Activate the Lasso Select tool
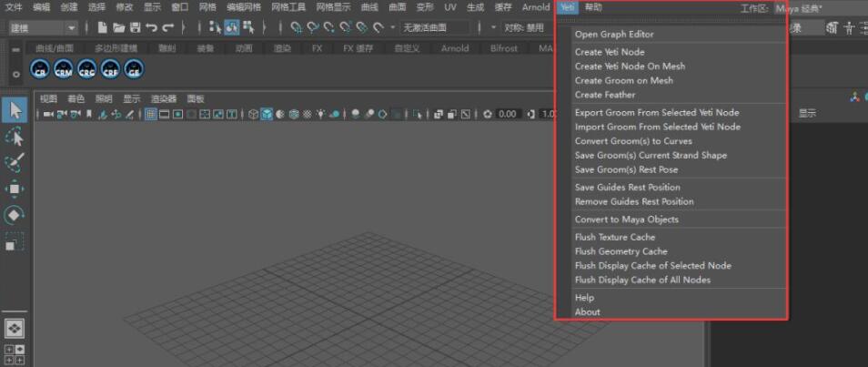The width and height of the screenshot is (868, 367). (x=15, y=137)
